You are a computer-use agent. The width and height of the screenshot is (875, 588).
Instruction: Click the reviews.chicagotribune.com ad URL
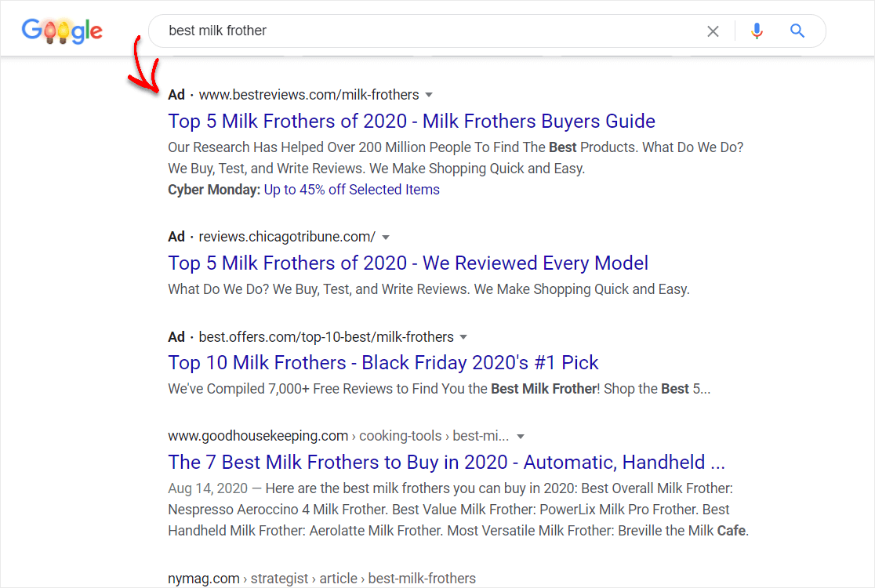287,237
